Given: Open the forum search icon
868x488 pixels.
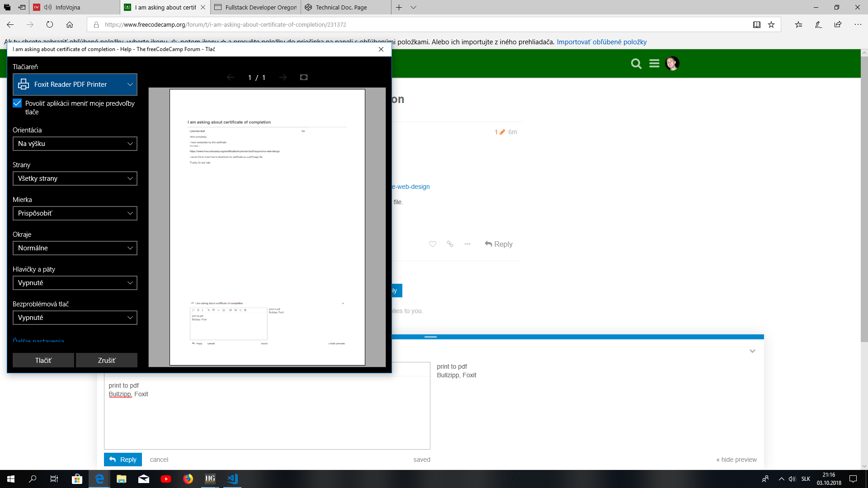Looking at the screenshot, I should [636, 63].
